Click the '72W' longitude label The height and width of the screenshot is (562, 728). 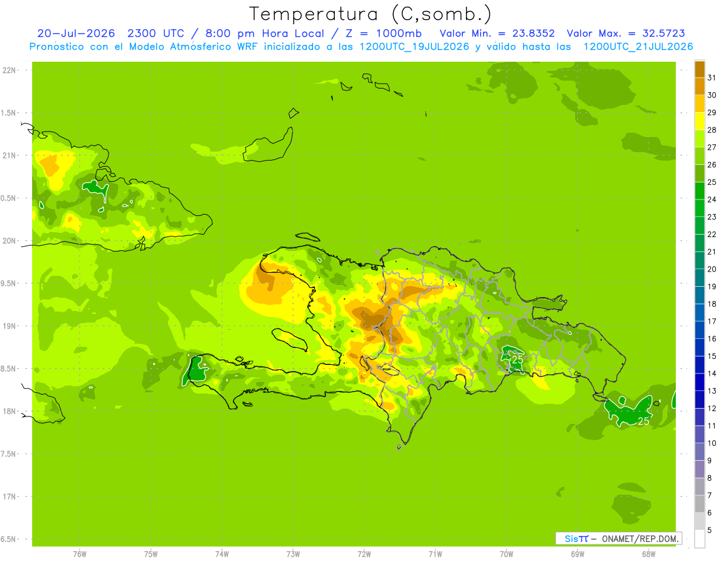pyautogui.click(x=364, y=554)
